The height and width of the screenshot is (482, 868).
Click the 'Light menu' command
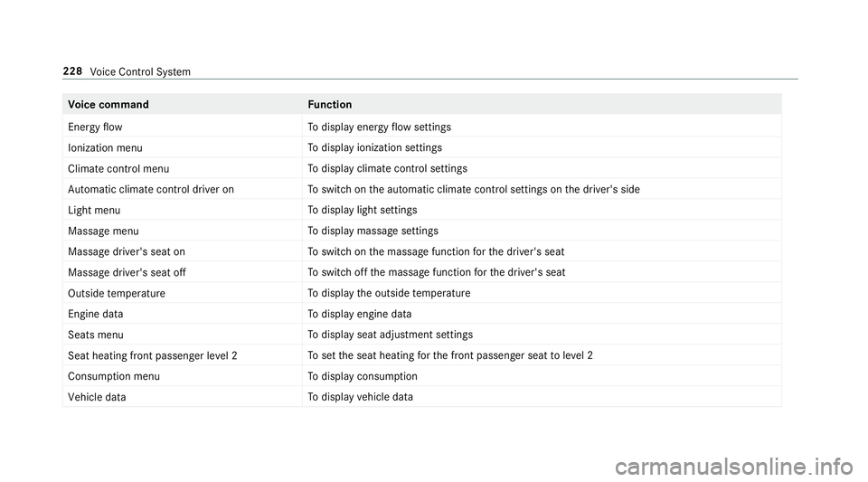pyautogui.click(x=94, y=211)
